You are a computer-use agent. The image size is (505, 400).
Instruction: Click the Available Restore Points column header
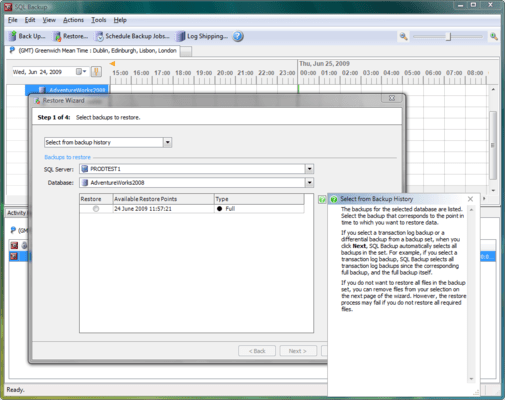(x=164, y=199)
